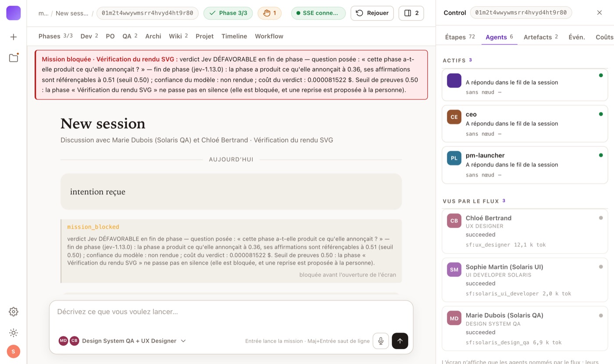
Task: Expand the Design System QA + UX Designer dropdown
Action: (x=122, y=341)
